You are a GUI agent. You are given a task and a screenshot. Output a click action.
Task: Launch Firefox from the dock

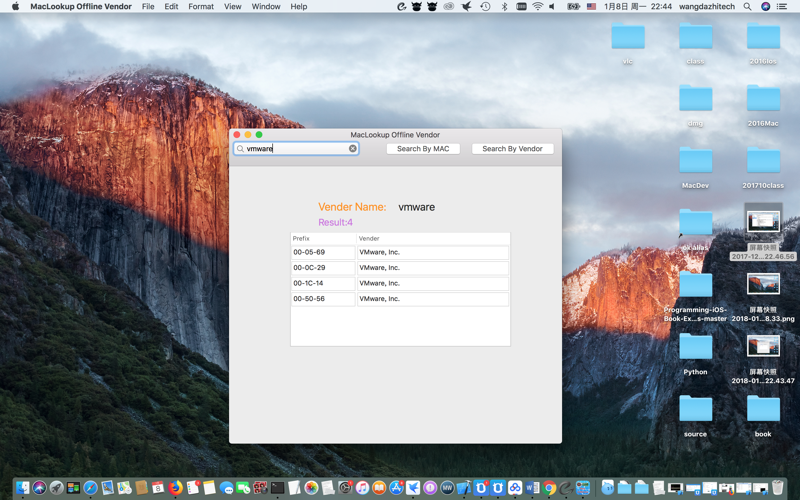pyautogui.click(x=175, y=488)
